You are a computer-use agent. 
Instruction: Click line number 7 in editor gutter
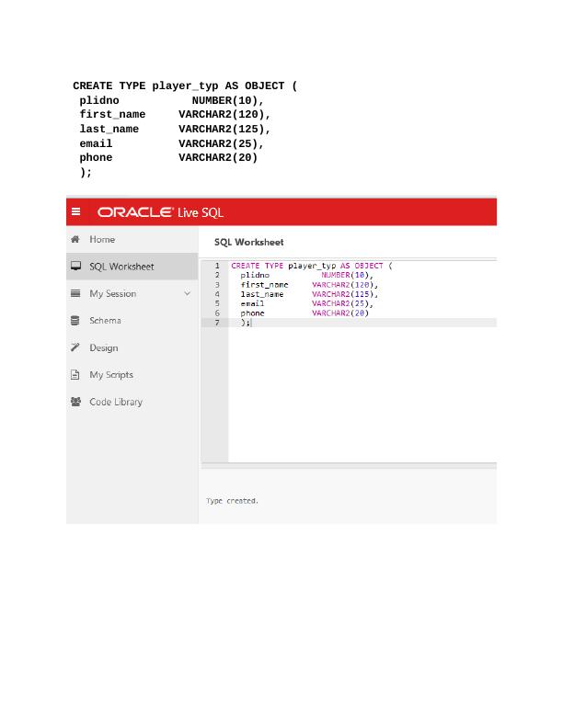point(217,323)
